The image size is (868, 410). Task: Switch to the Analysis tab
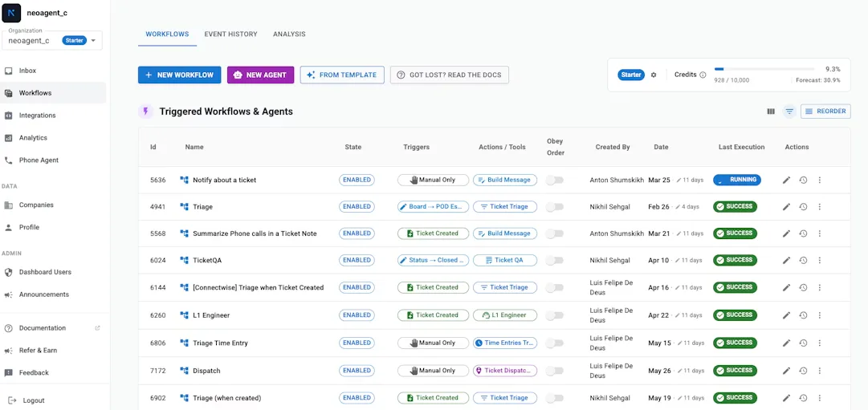pyautogui.click(x=289, y=35)
